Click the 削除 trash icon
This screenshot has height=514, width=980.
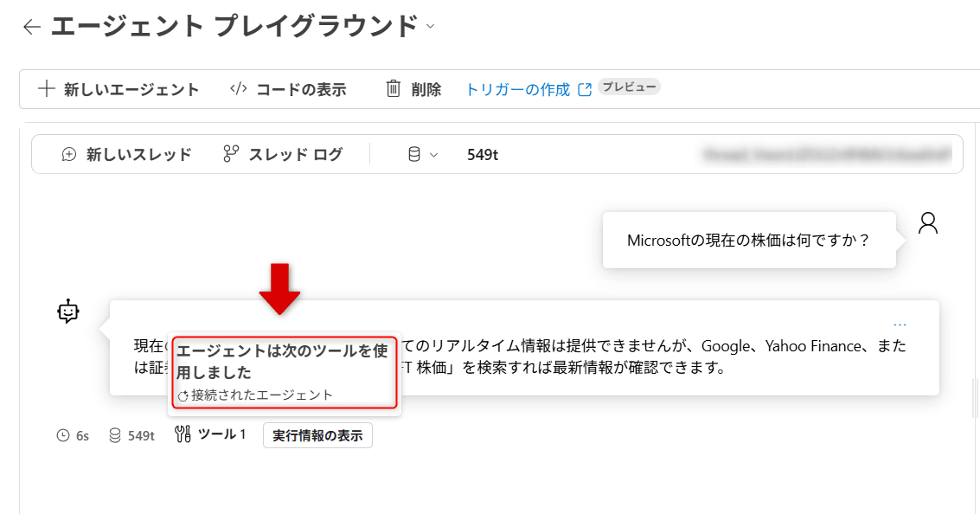(x=394, y=89)
